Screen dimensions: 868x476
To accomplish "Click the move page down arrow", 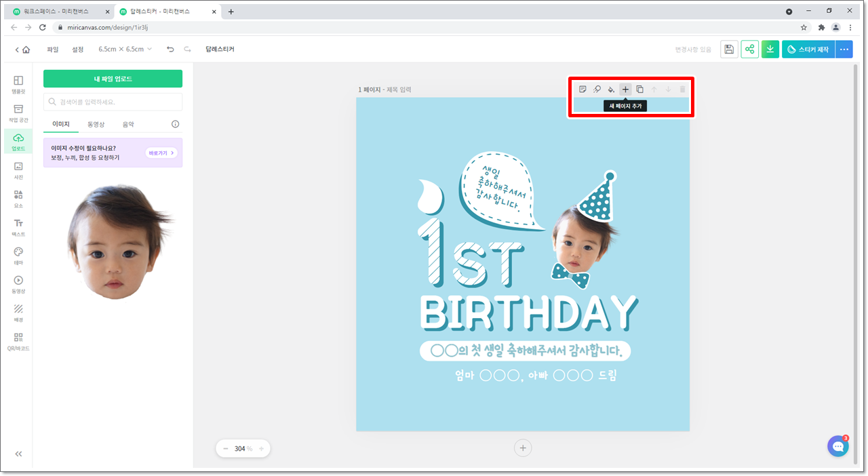I will (x=669, y=90).
